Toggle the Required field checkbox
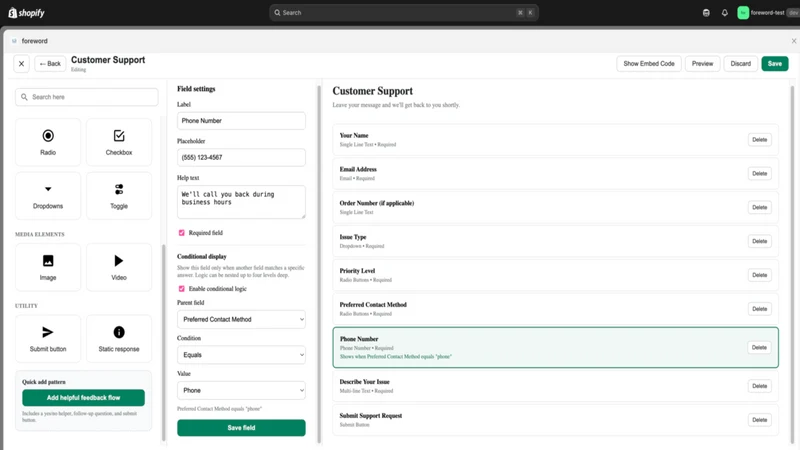 pyautogui.click(x=181, y=233)
